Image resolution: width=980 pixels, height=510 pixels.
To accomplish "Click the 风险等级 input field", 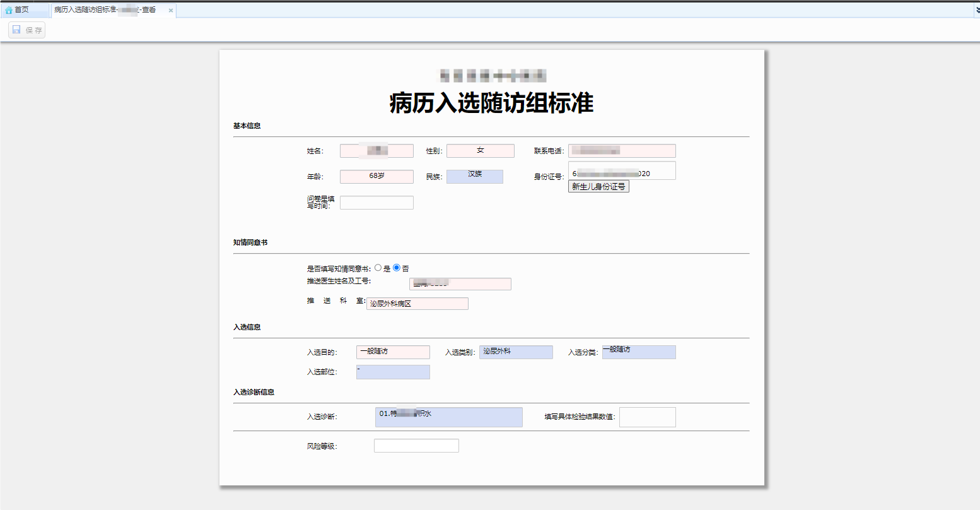I will [x=416, y=446].
